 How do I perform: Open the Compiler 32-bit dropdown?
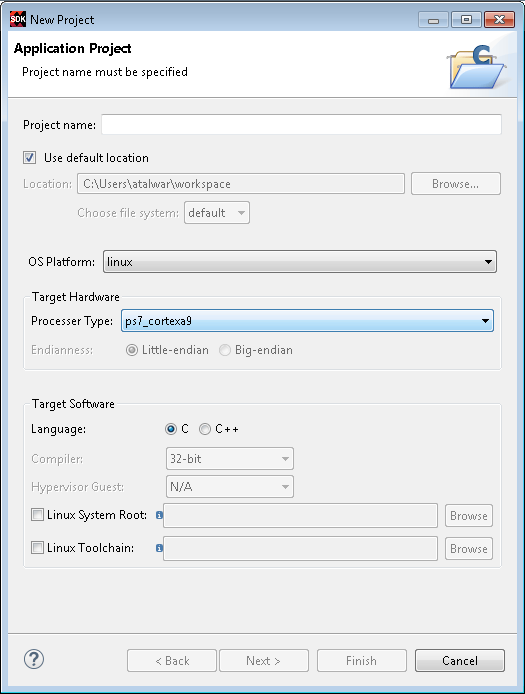coord(230,459)
